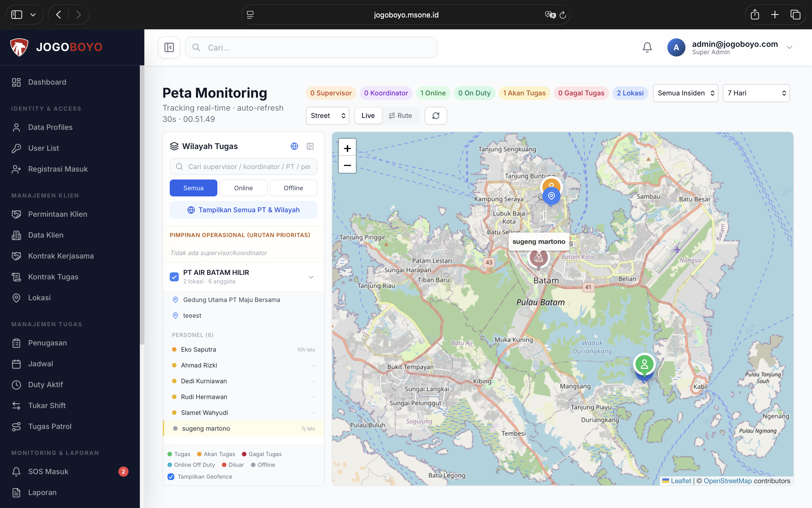Screen dimensions: 812x508
Task: Open a new tab with plus icon
Action: pos(775,14)
